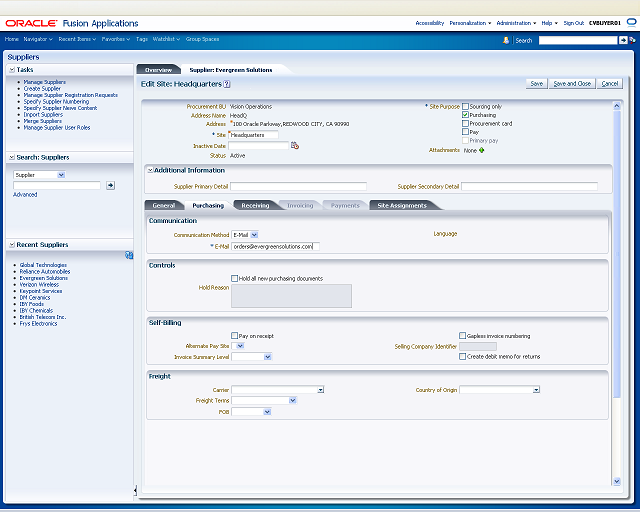Open the Supplier search type dropdown
The image size is (640, 512).
point(61,175)
